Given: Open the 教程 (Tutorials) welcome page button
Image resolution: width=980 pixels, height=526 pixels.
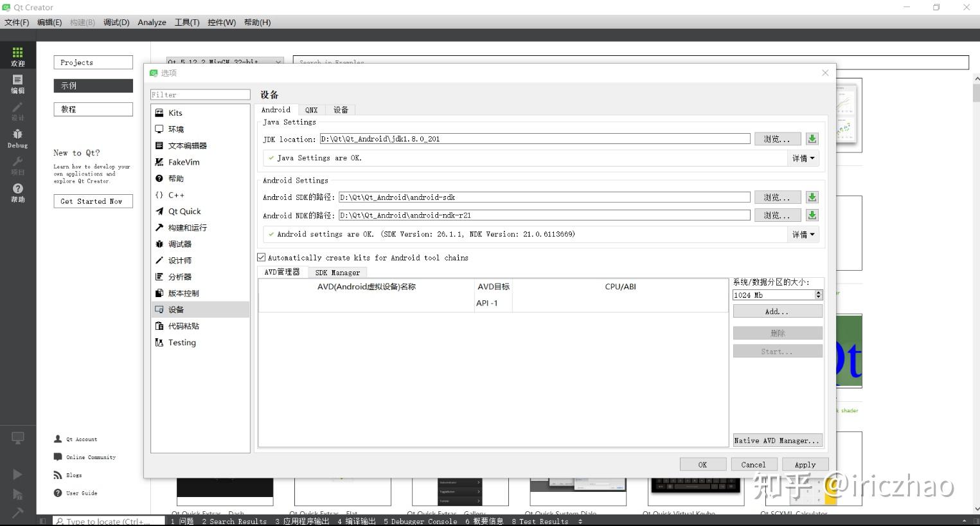Looking at the screenshot, I should 93,109.
